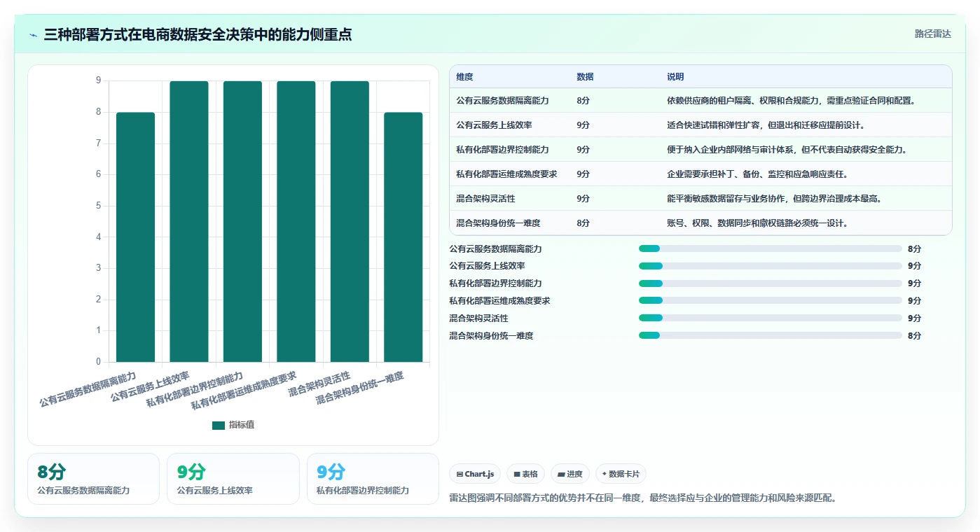Click progress list label 私有化部署运维成熟度要求
The width and height of the screenshot is (980, 532).
point(499,301)
